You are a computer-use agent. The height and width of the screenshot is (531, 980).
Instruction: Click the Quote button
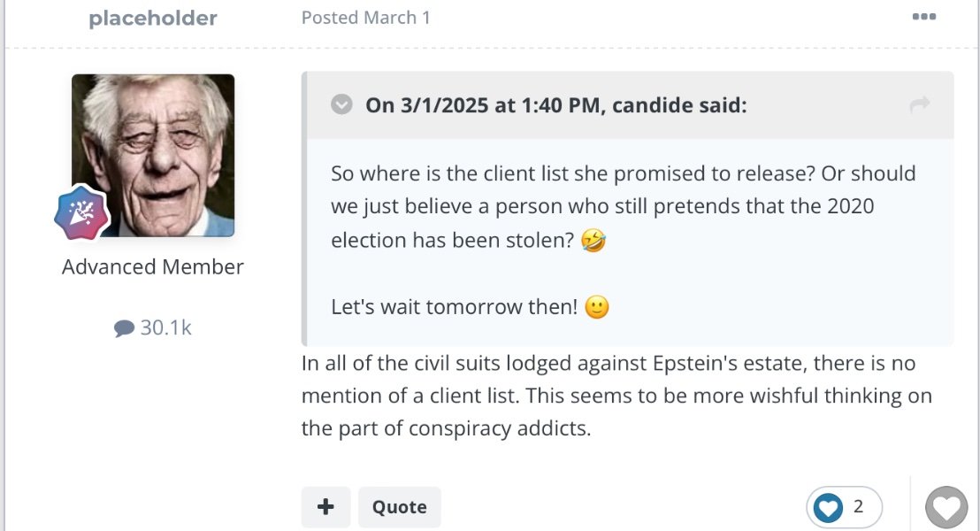coord(400,506)
